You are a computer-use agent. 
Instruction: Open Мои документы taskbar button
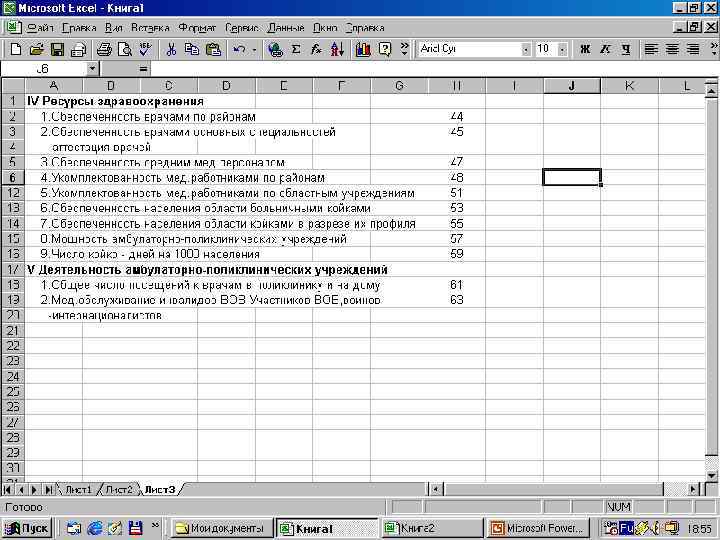click(222, 529)
